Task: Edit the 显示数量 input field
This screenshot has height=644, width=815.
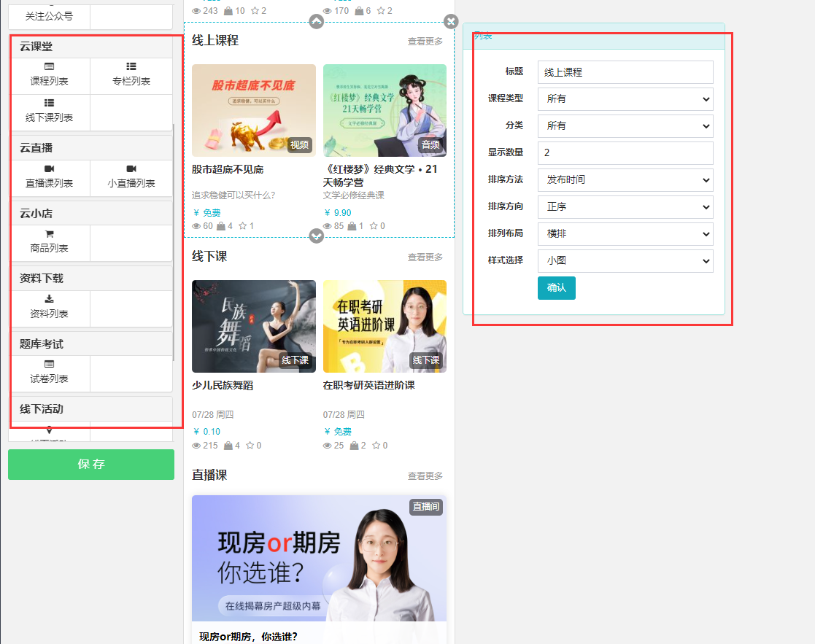Action: [x=625, y=152]
